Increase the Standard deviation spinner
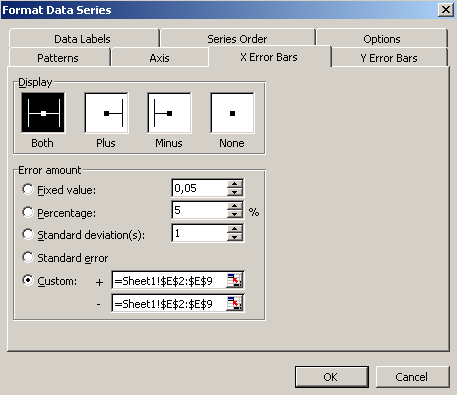 pyautogui.click(x=235, y=229)
